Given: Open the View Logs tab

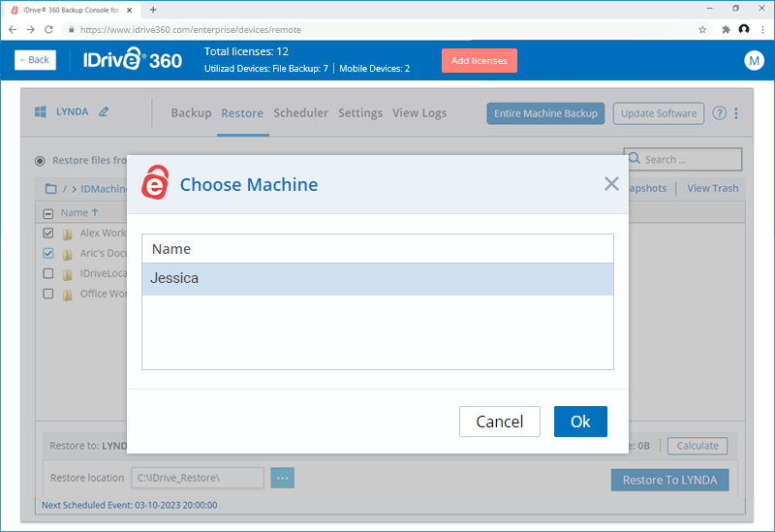Looking at the screenshot, I should click(x=419, y=113).
